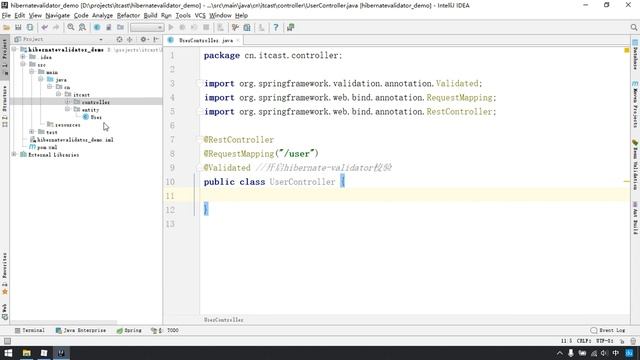This screenshot has height=360, width=640.
Task: Expand the controller package node
Action: [x=67, y=102]
